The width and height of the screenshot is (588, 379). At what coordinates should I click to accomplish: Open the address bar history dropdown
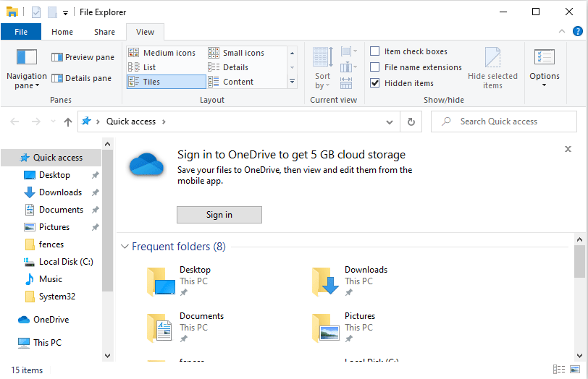390,122
